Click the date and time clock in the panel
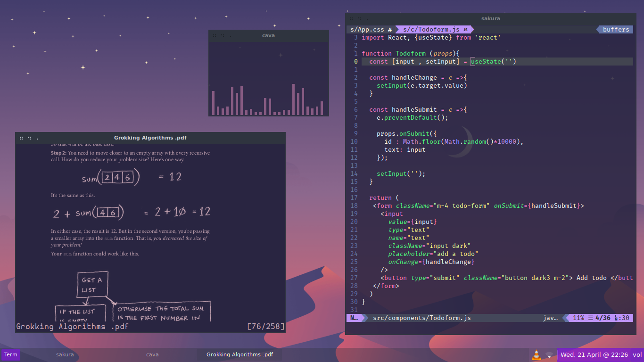This screenshot has height=362, width=644. tap(594, 355)
